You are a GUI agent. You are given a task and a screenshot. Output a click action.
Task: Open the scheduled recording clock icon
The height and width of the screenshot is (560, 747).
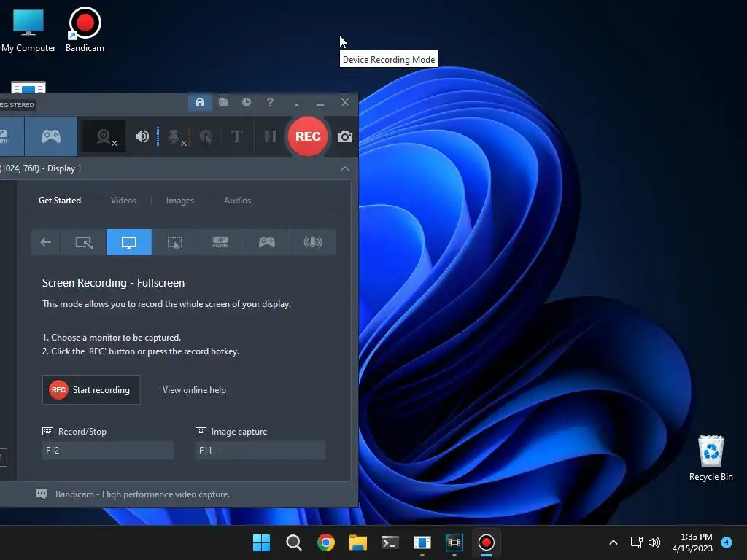coord(247,102)
